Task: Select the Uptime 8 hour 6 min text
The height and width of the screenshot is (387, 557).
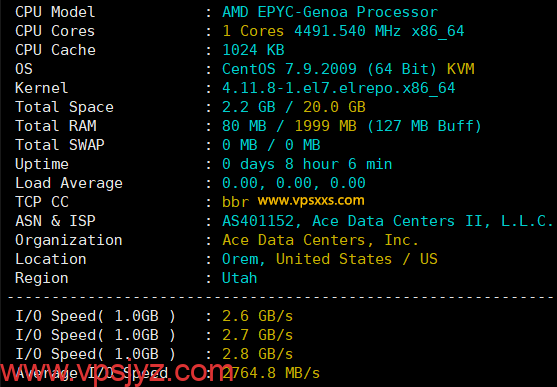Action: point(338,164)
